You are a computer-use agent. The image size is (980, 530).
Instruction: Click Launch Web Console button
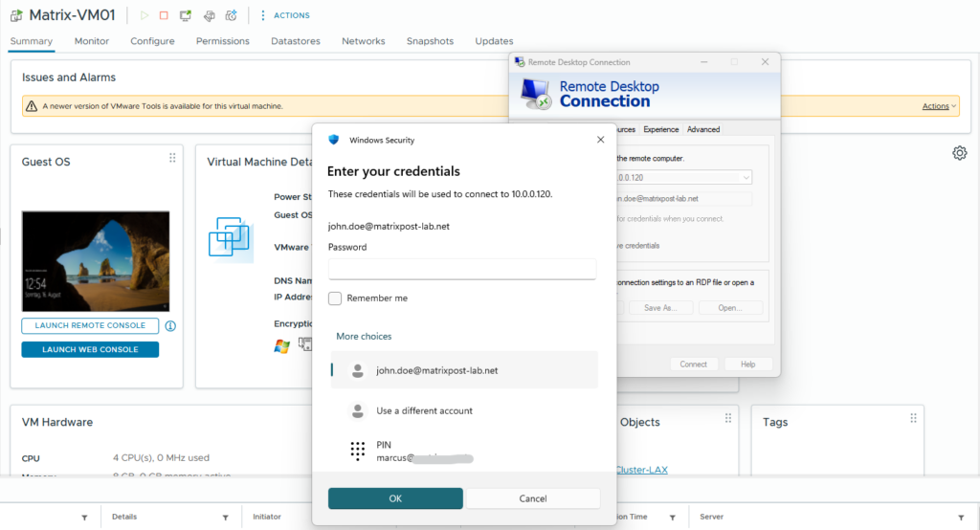(x=90, y=349)
